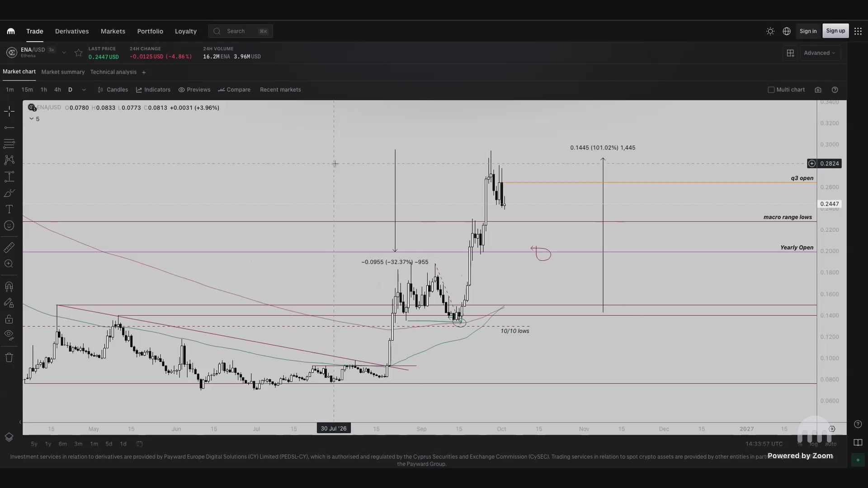This screenshot has height=488, width=868.
Task: Select the crosshair cursor tool
Action: [x=9, y=111]
